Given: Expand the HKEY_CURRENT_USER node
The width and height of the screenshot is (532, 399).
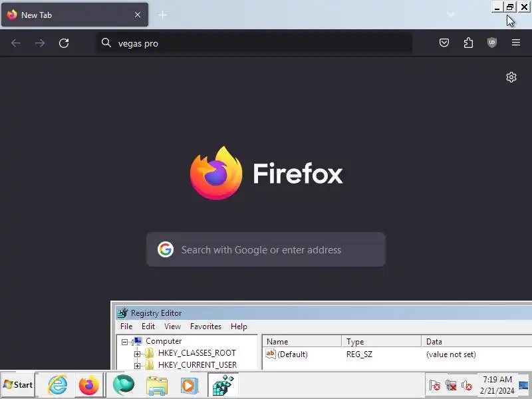Looking at the screenshot, I should click(x=137, y=366).
